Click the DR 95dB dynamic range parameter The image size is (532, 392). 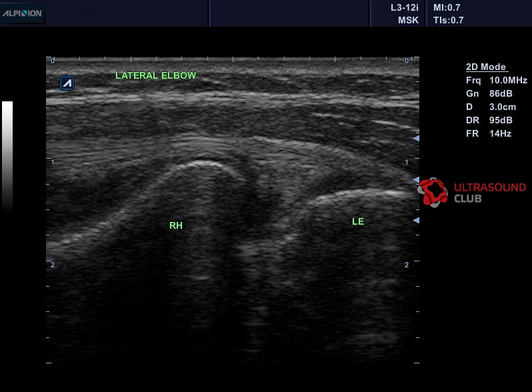489,120
